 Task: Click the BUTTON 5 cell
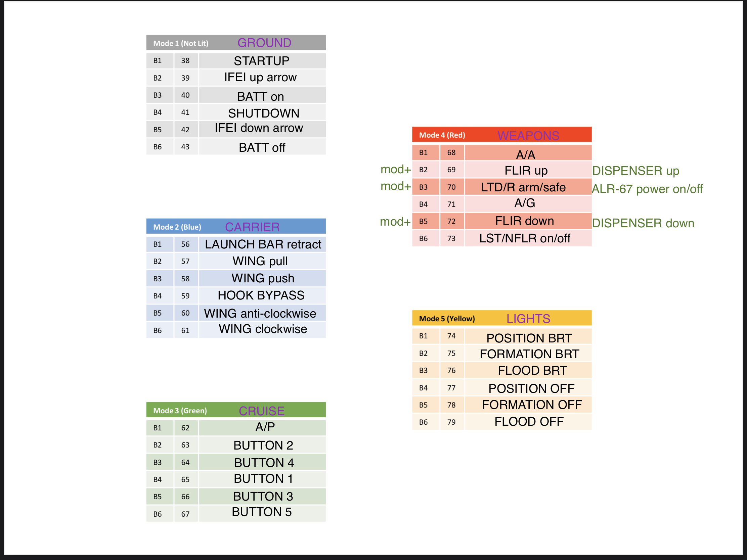[262, 513]
